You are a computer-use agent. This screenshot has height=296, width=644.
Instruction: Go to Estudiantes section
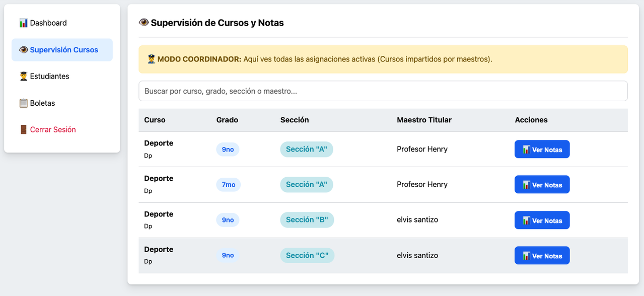(x=62, y=77)
